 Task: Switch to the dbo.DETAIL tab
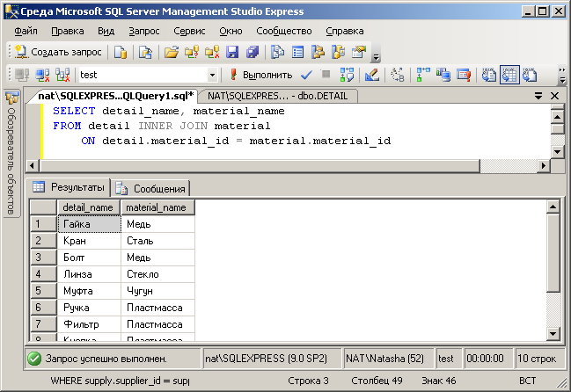pos(277,96)
